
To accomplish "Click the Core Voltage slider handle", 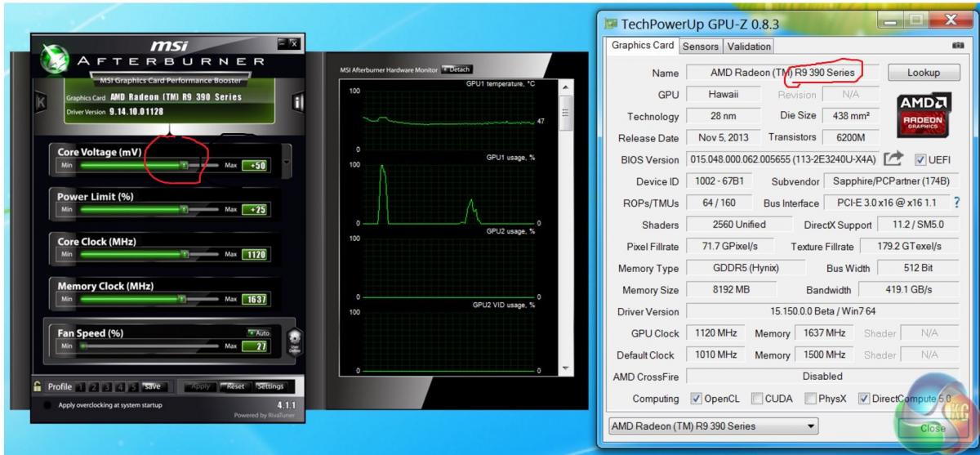I will (x=184, y=165).
